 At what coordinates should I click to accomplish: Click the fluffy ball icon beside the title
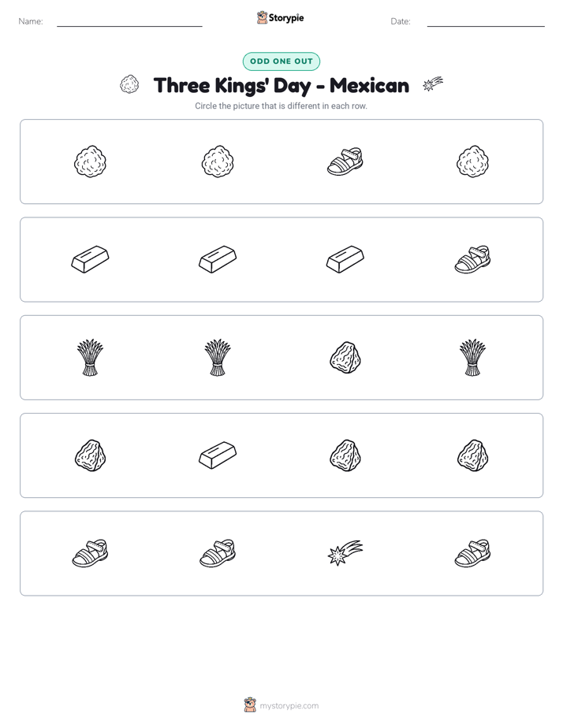(129, 84)
